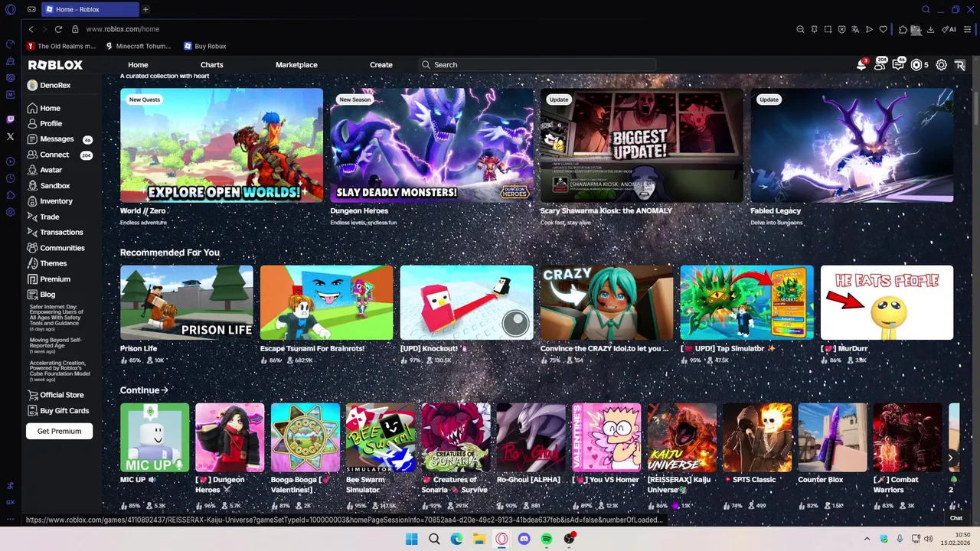
Task: Switch to Home in top navigation
Action: click(x=138, y=65)
